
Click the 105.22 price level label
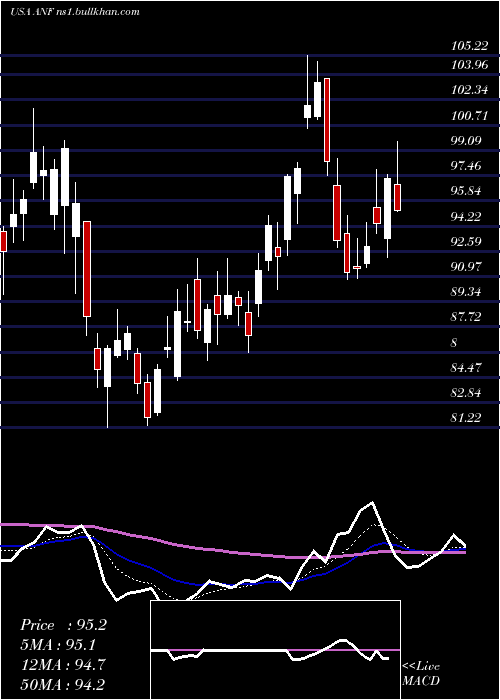469,46
